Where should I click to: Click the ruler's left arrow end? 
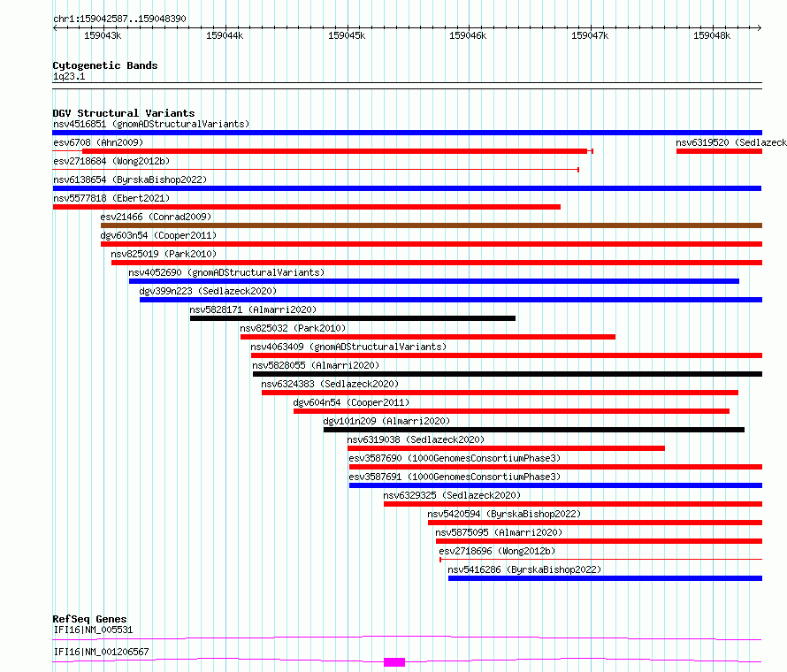pyautogui.click(x=55, y=27)
